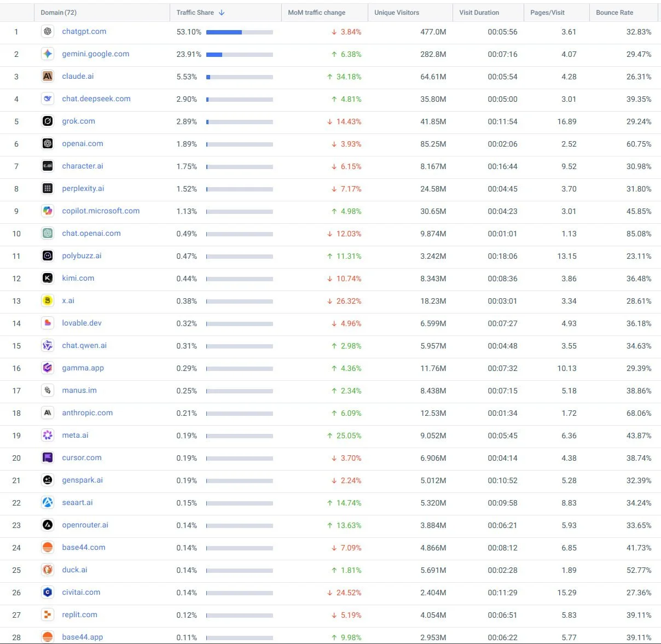The height and width of the screenshot is (644, 661).
Task: Sort by MoM traffic change column
Action: pos(316,13)
